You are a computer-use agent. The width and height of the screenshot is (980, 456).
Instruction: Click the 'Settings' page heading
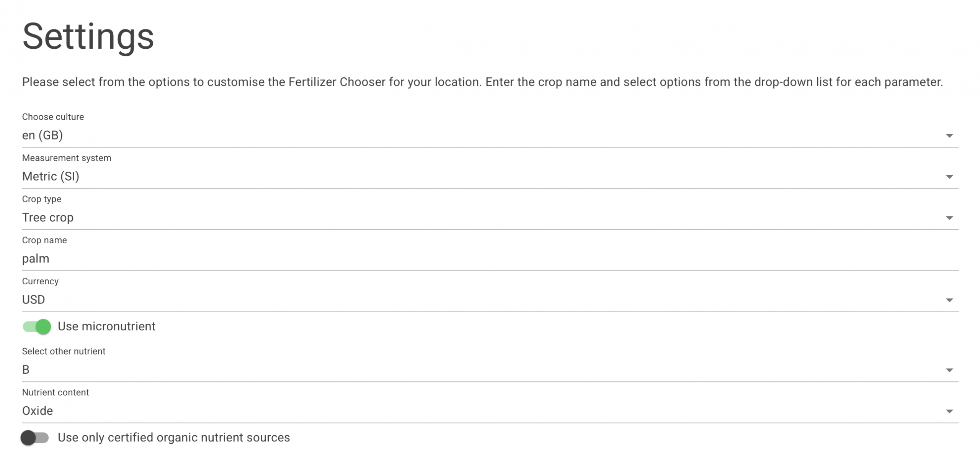click(x=88, y=36)
